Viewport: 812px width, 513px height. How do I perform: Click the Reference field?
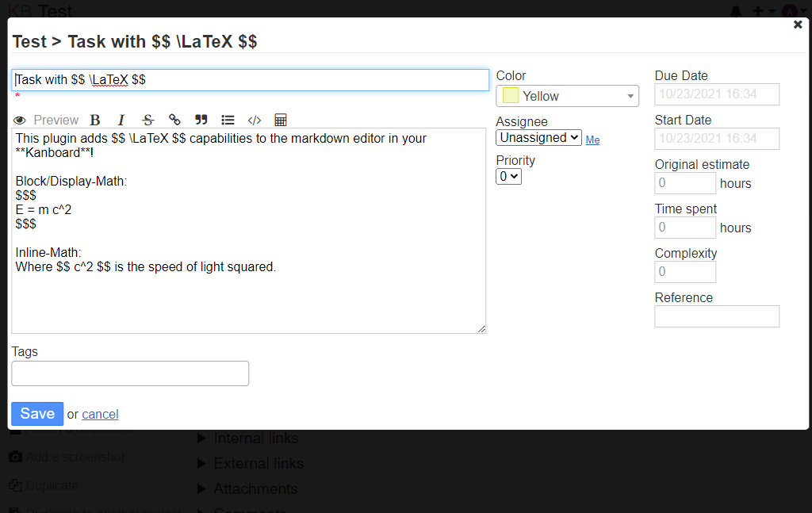pyautogui.click(x=717, y=316)
